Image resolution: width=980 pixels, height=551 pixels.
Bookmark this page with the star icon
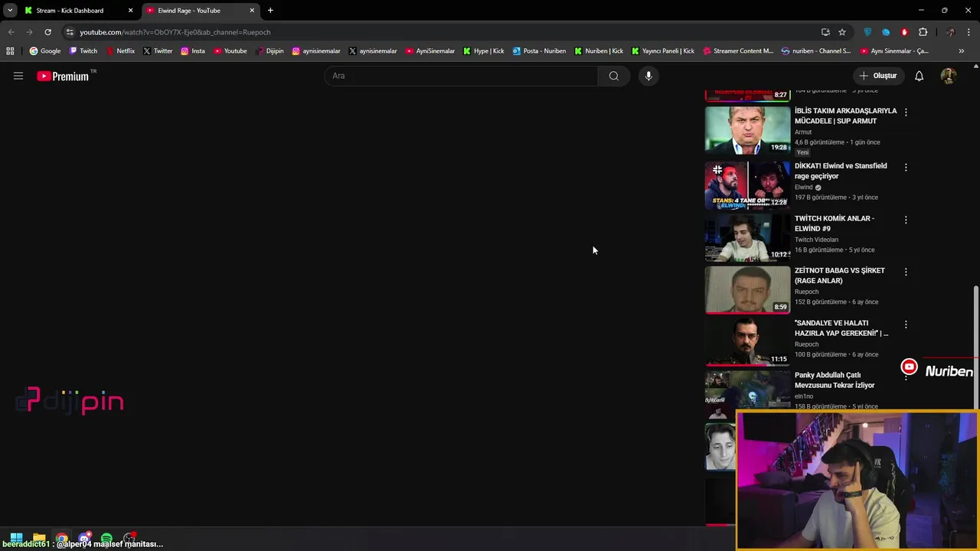pyautogui.click(x=842, y=32)
